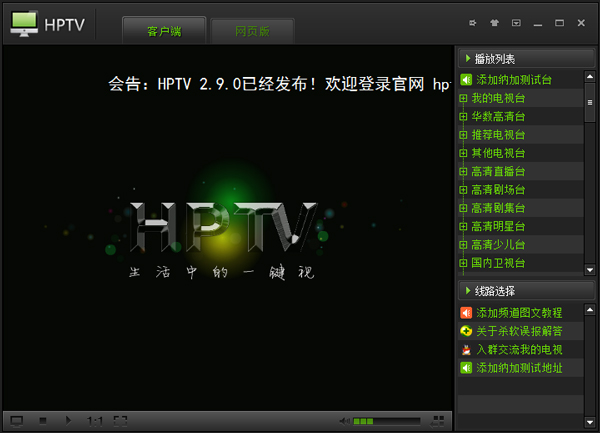This screenshot has width=600, height=433.
Task: Open the 添加纳加测试地址 link
Action: tap(519, 368)
